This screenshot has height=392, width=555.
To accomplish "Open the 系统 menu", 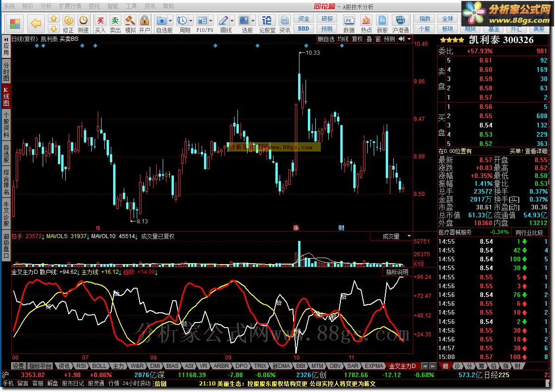I will tap(9, 6).
